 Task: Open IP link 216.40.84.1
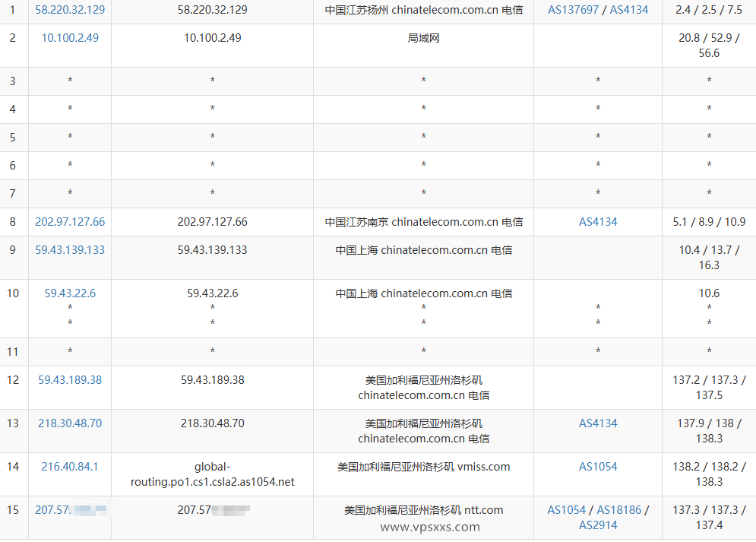(70, 467)
